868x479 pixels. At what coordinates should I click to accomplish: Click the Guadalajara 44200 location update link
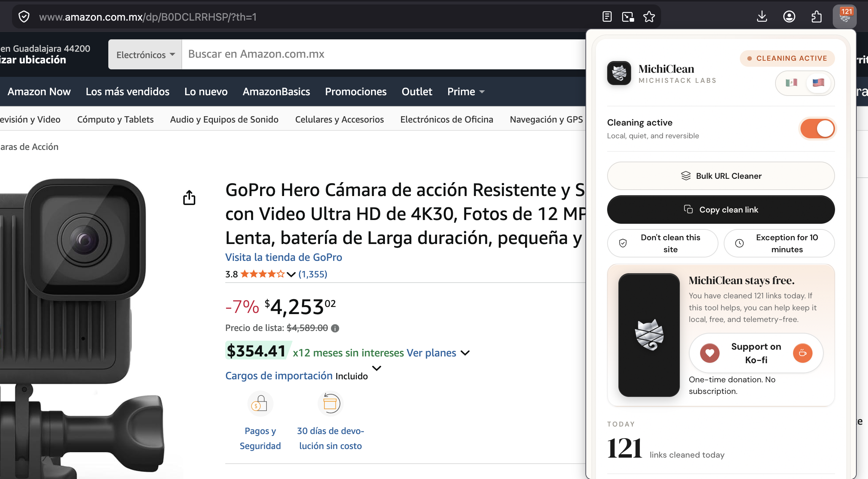(45, 54)
